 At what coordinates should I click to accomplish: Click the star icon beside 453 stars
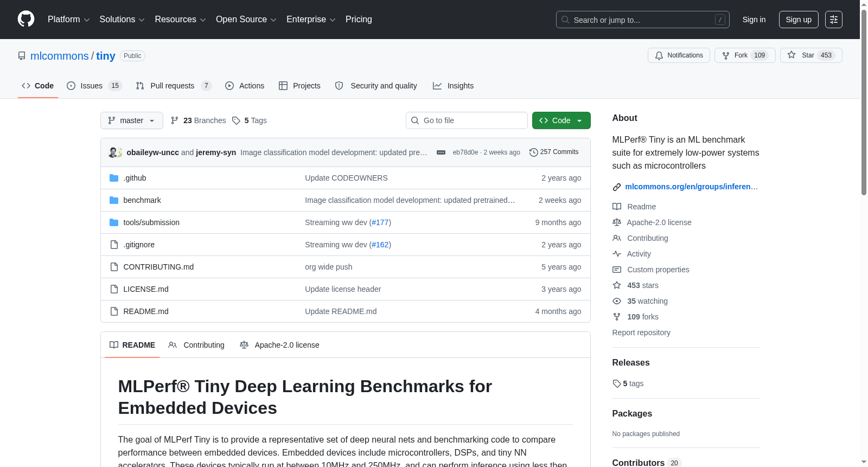click(617, 285)
